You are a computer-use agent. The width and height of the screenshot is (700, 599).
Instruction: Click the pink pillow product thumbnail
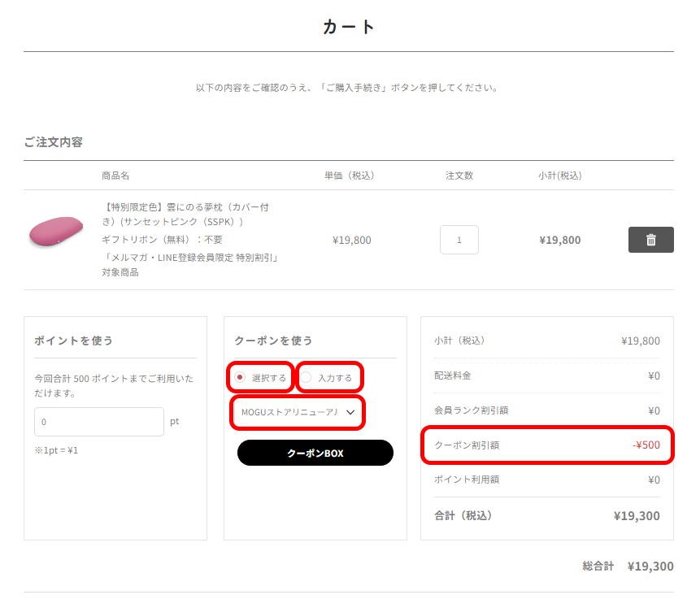(56, 231)
